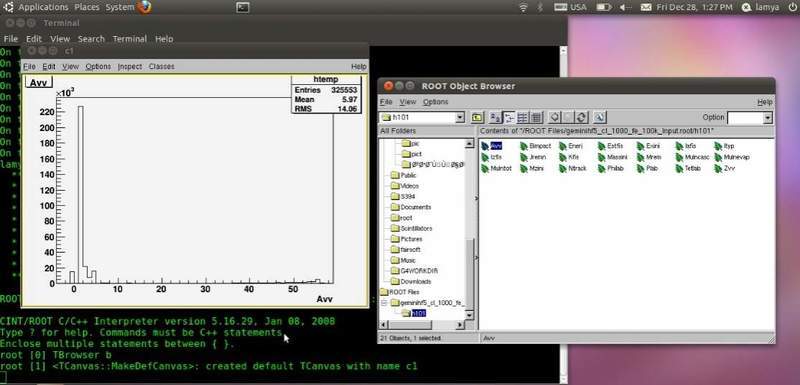Open Edit menu in c1 canvas
The height and width of the screenshot is (385, 800).
48,67
